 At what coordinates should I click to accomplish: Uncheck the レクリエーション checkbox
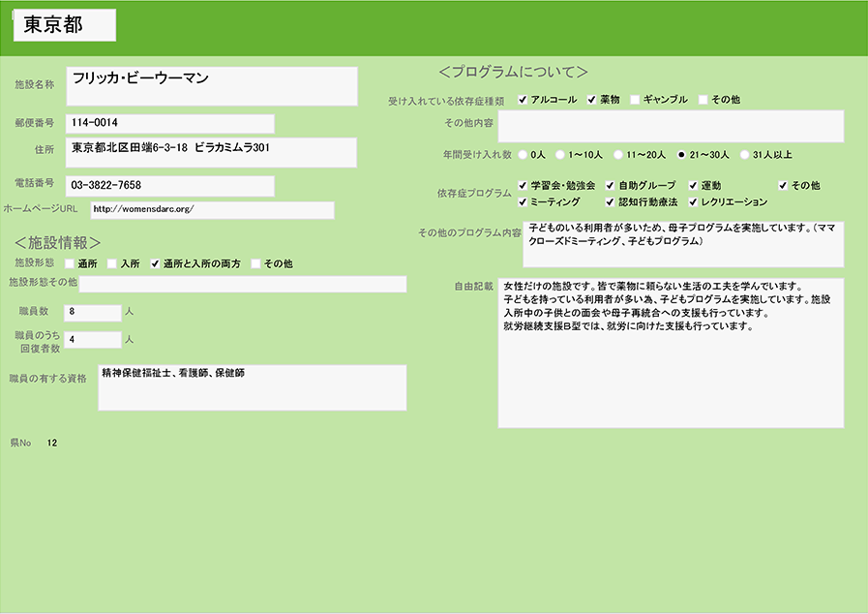point(694,202)
